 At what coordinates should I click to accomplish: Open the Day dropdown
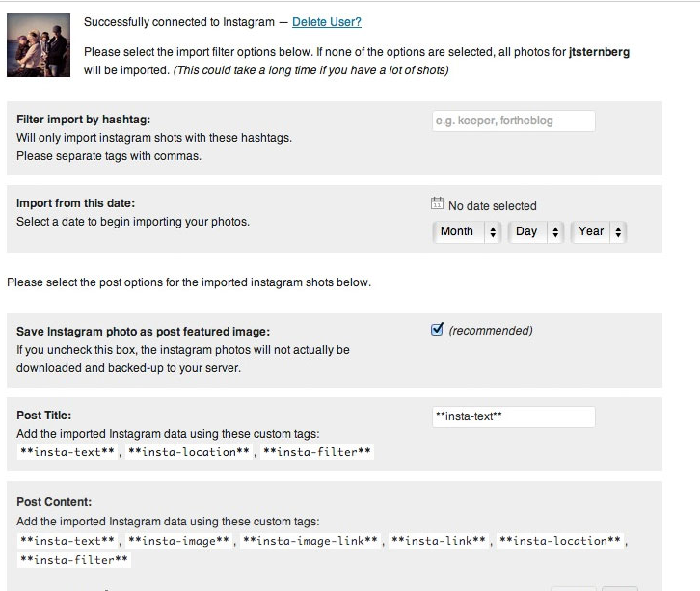click(x=536, y=232)
